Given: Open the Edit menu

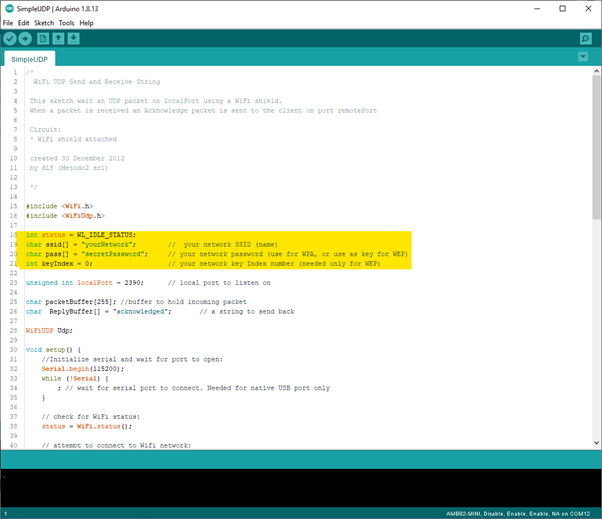Looking at the screenshot, I should coord(23,22).
